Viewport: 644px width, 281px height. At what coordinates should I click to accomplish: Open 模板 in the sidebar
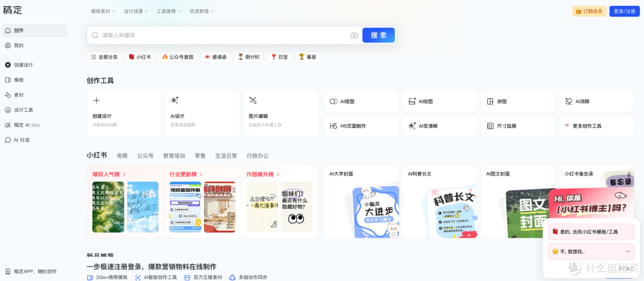35,80
